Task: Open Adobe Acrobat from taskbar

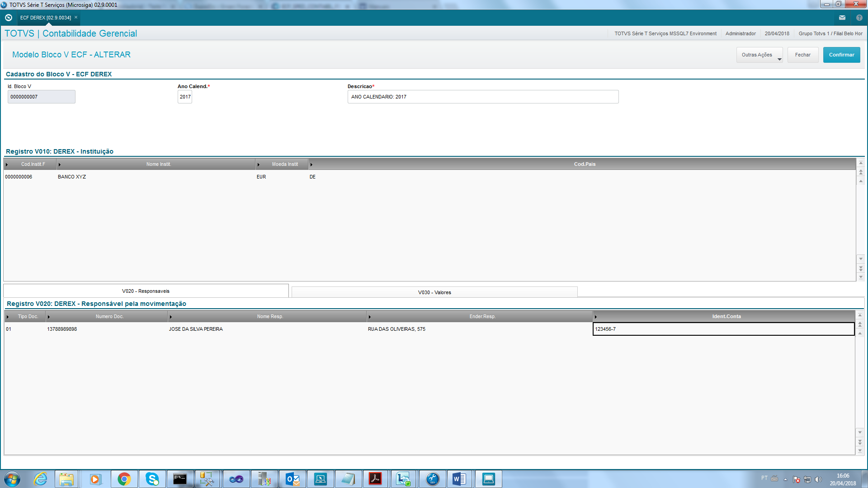Action: tap(375, 479)
